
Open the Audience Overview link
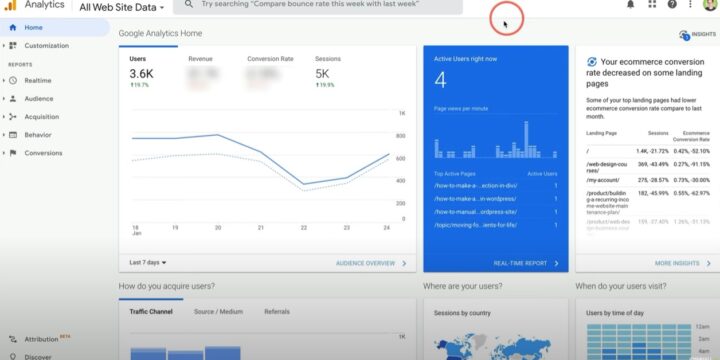366,264
